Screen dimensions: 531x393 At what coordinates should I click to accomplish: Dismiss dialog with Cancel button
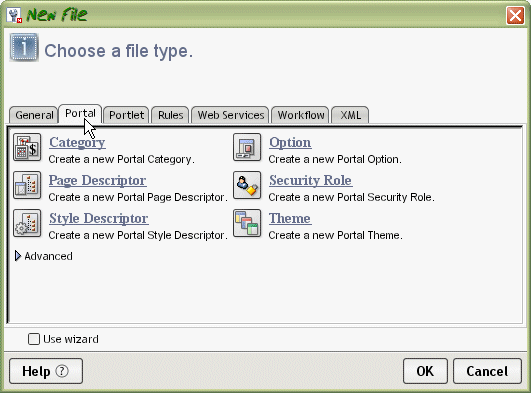tap(487, 371)
